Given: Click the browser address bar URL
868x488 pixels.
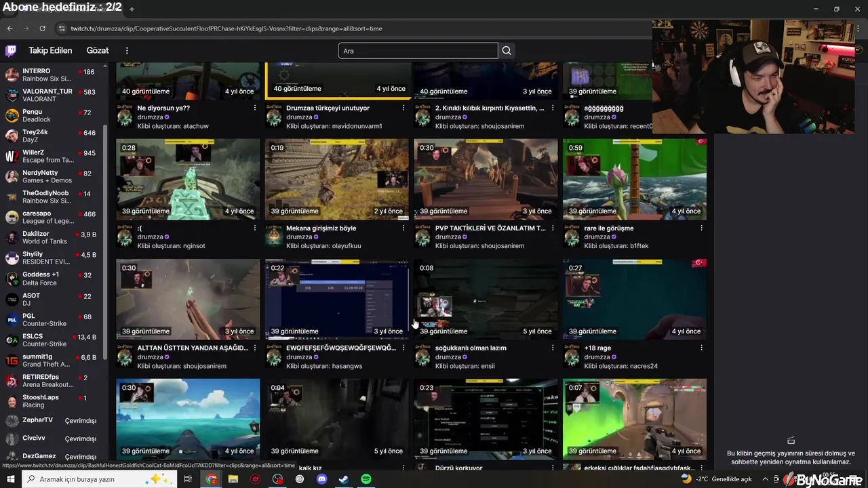Looking at the screenshot, I should (226, 28).
